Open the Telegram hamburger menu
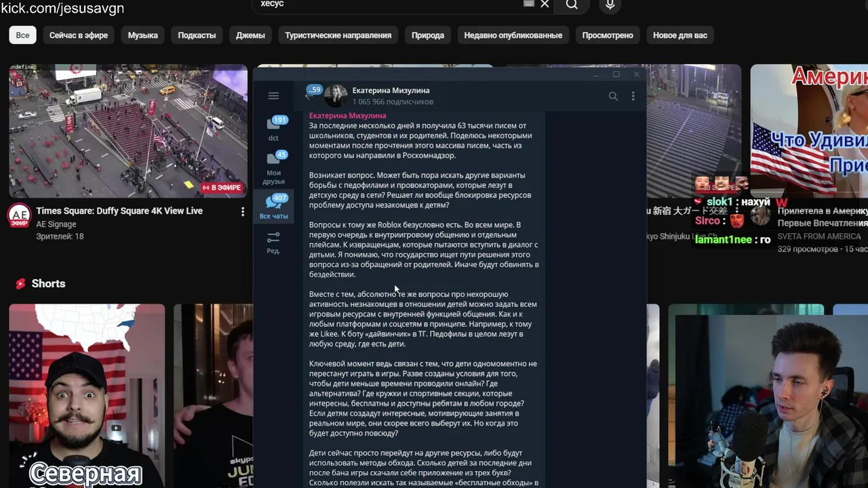This screenshot has height=488, width=868. point(273,96)
